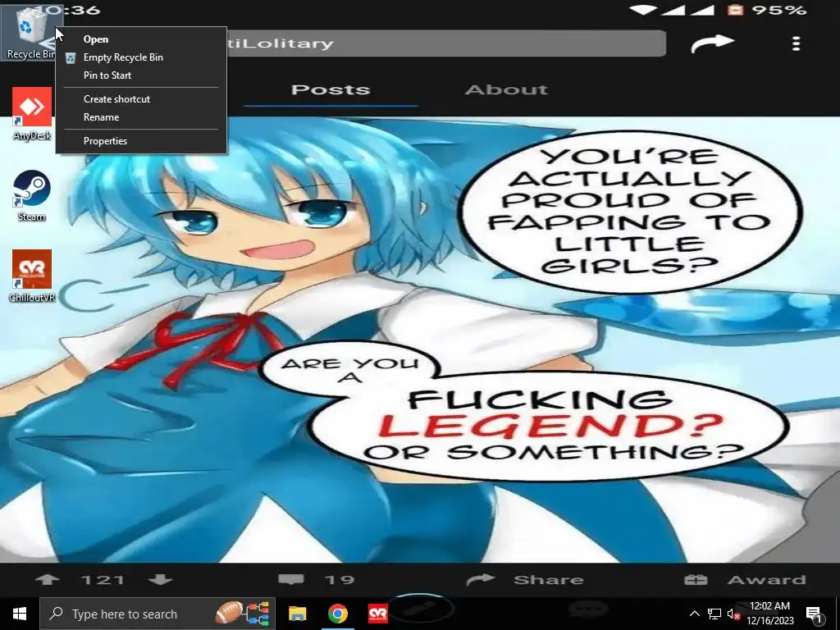Click the Wi-Fi icon in phone status bar
The image size is (840, 630).
(x=642, y=10)
